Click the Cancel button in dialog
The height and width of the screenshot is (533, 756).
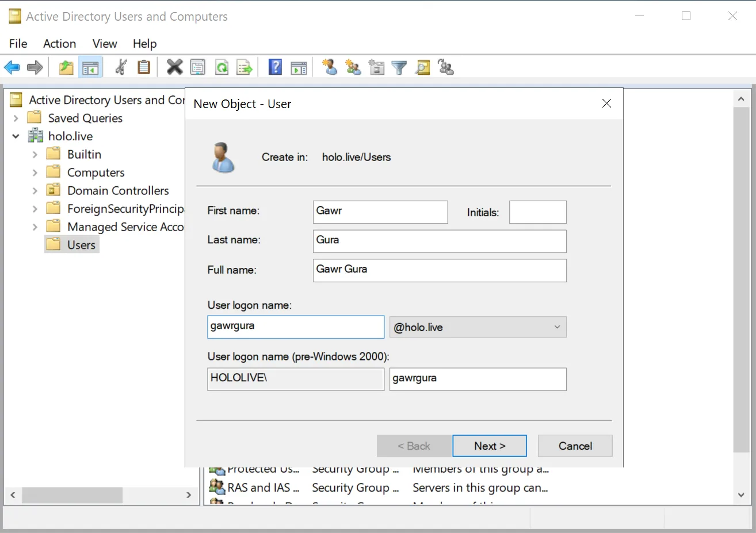point(575,446)
